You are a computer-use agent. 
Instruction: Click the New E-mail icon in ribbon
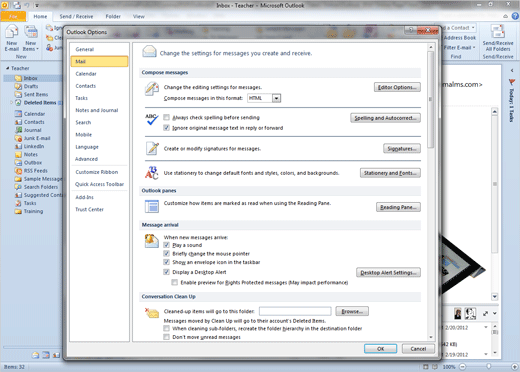click(12, 32)
